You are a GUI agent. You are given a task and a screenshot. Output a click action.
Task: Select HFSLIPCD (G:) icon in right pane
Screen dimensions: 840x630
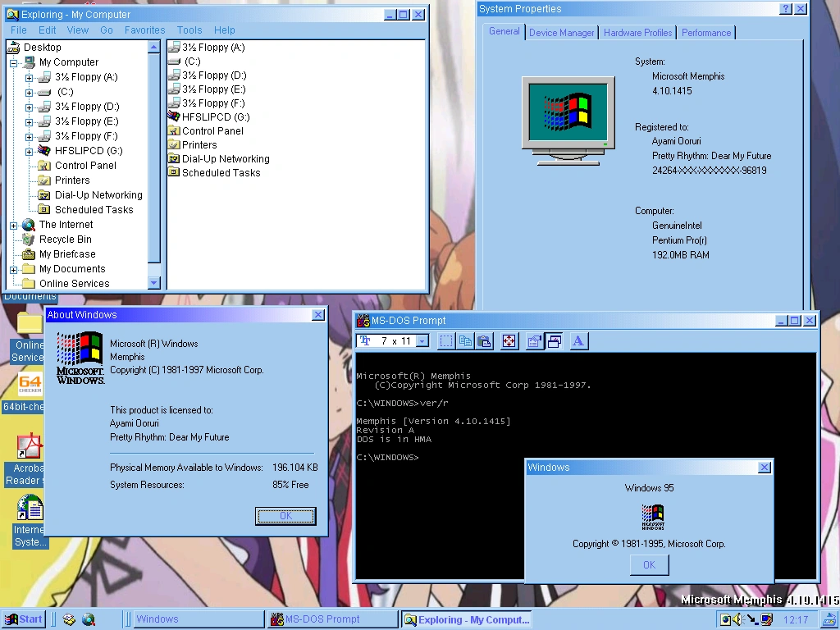click(174, 116)
